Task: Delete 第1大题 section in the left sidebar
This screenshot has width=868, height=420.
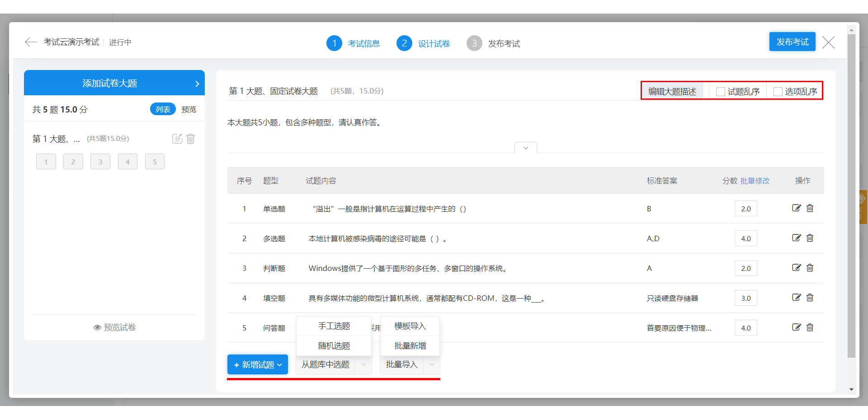Action: pyautogui.click(x=191, y=139)
